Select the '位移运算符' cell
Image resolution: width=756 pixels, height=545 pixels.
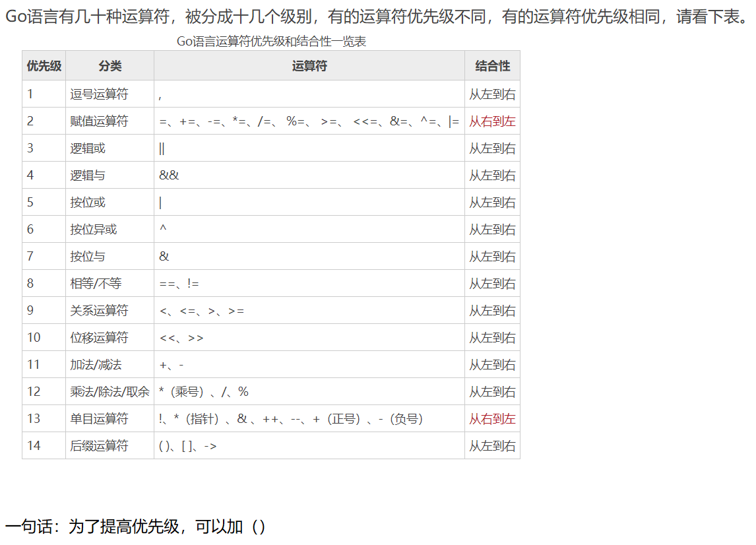click(x=110, y=337)
